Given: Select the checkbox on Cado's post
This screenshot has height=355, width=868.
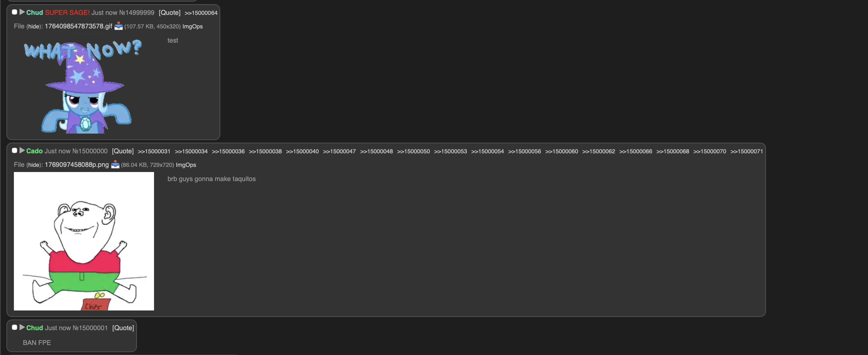Looking at the screenshot, I should (15, 151).
